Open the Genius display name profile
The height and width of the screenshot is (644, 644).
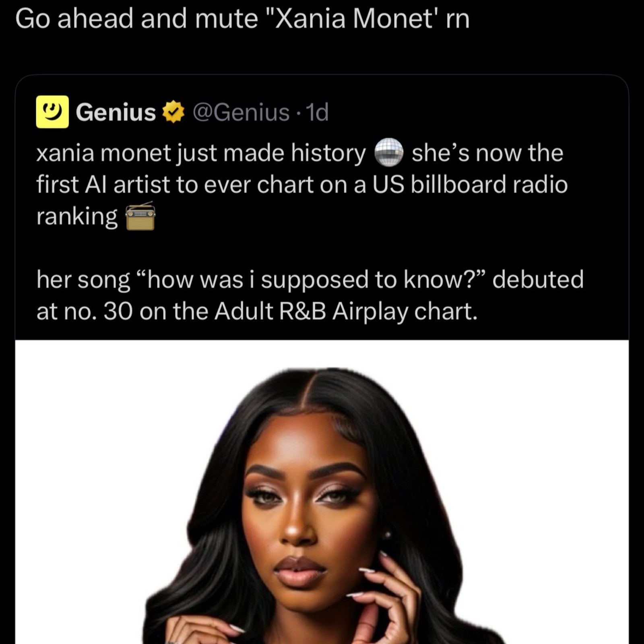[x=116, y=112]
